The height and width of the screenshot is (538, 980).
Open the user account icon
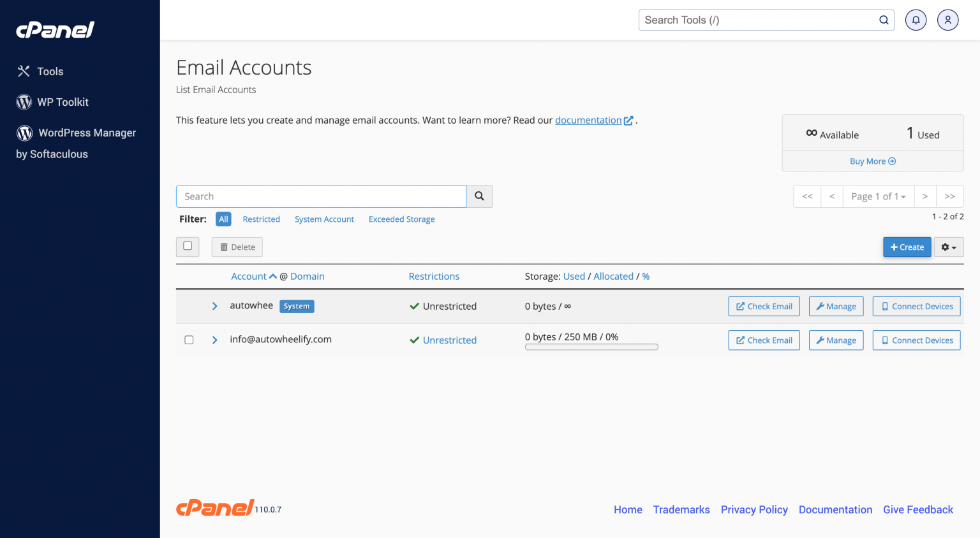(947, 20)
